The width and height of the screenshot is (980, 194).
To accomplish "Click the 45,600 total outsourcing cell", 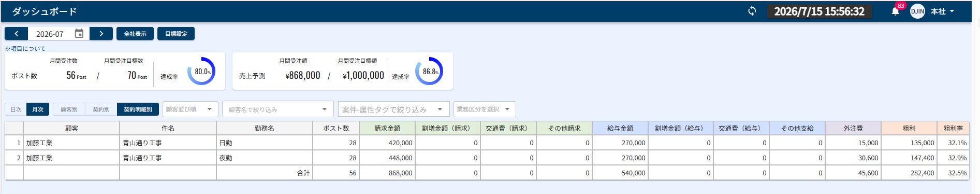I will 853,173.
